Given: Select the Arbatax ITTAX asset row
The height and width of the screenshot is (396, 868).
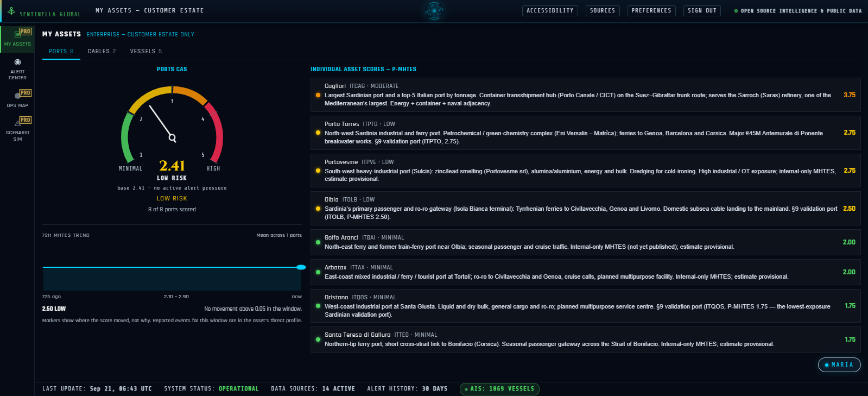Looking at the screenshot, I should pyautogui.click(x=585, y=272).
